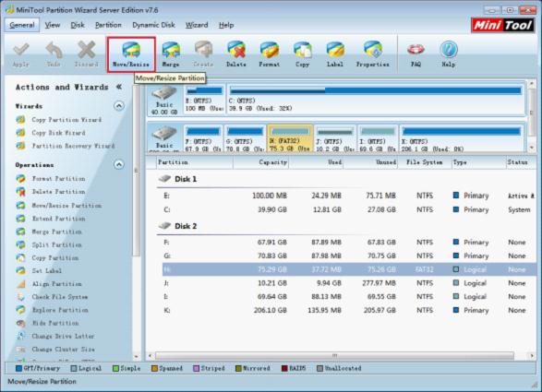
Task: Select the G: NTFS block in disk map
Action: click(x=245, y=138)
